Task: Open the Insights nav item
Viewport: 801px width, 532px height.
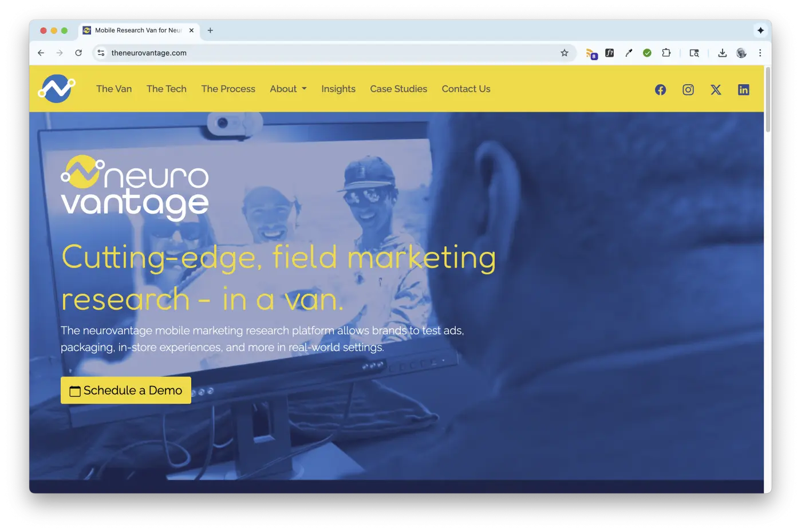Action: pyautogui.click(x=338, y=89)
